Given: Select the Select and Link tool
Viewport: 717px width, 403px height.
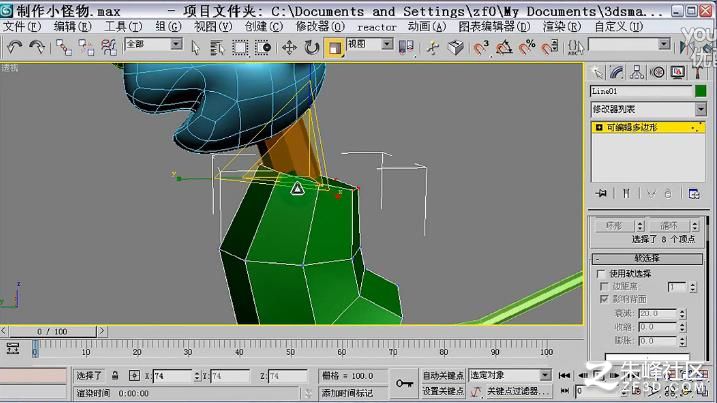Looking at the screenshot, I should point(64,47).
